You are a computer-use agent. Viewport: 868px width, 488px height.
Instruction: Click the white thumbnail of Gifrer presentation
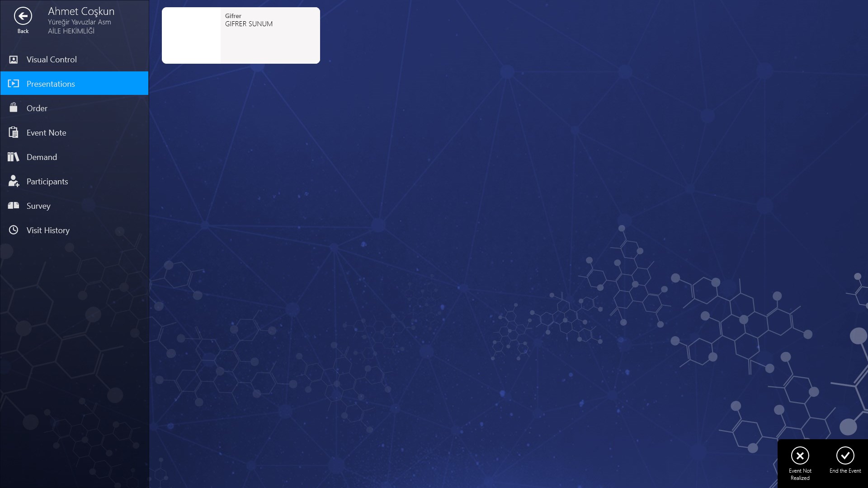[x=191, y=36]
